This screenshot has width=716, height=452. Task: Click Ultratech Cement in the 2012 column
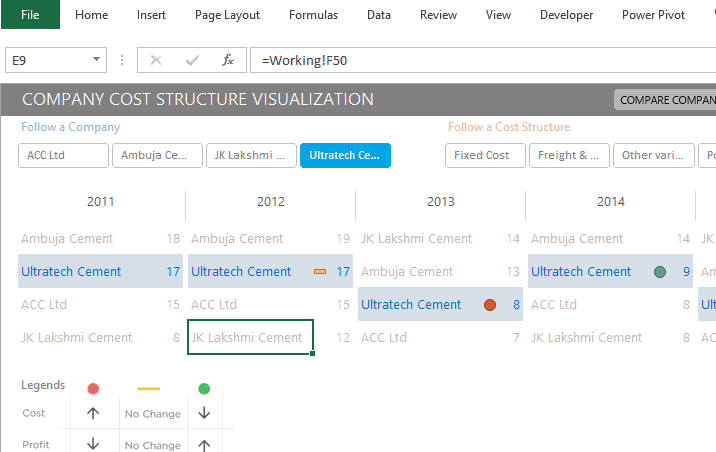[241, 271]
